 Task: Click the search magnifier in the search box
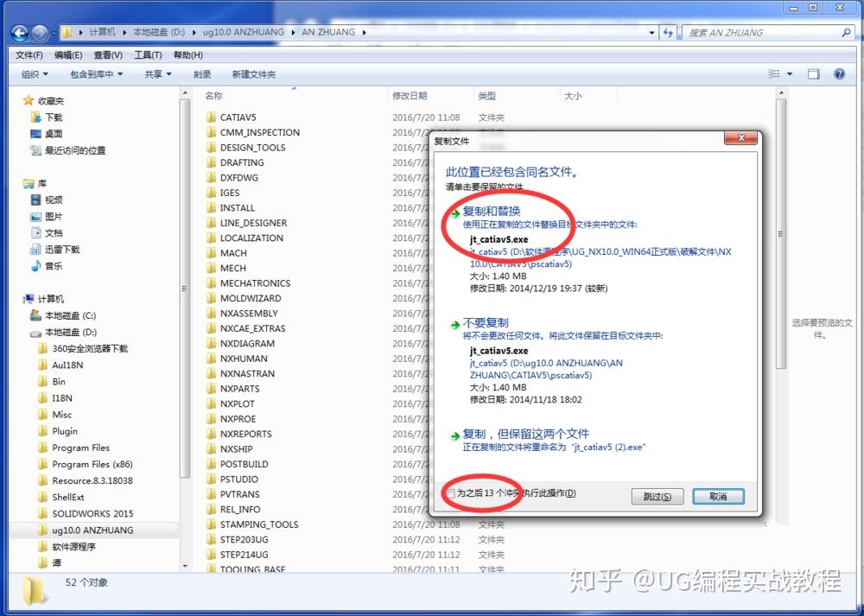pos(848,32)
